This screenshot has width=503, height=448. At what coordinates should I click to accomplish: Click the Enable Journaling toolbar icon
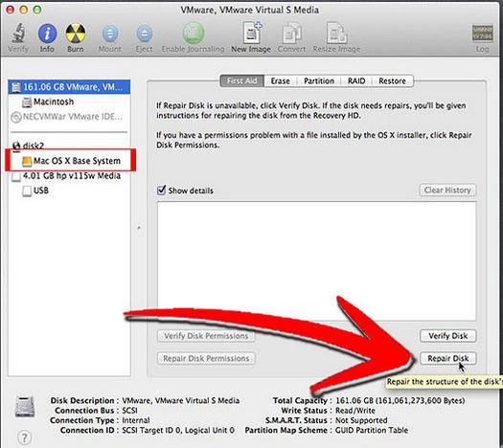[194, 34]
